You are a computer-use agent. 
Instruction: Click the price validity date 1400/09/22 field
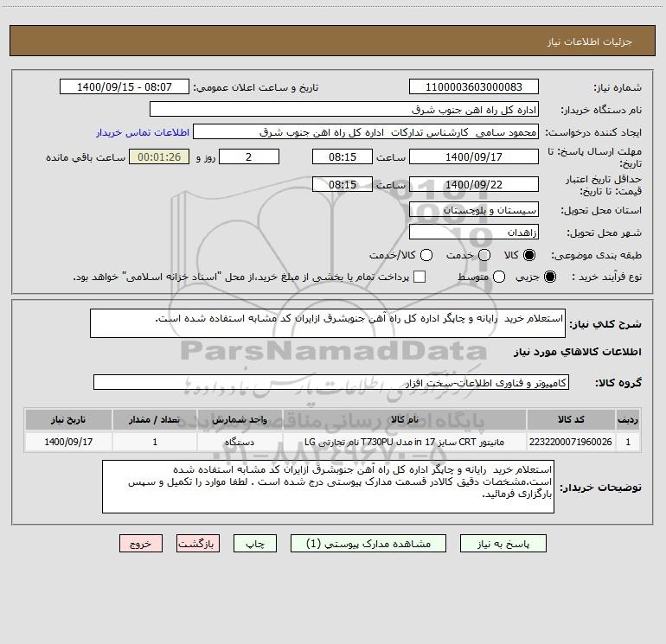tap(474, 185)
